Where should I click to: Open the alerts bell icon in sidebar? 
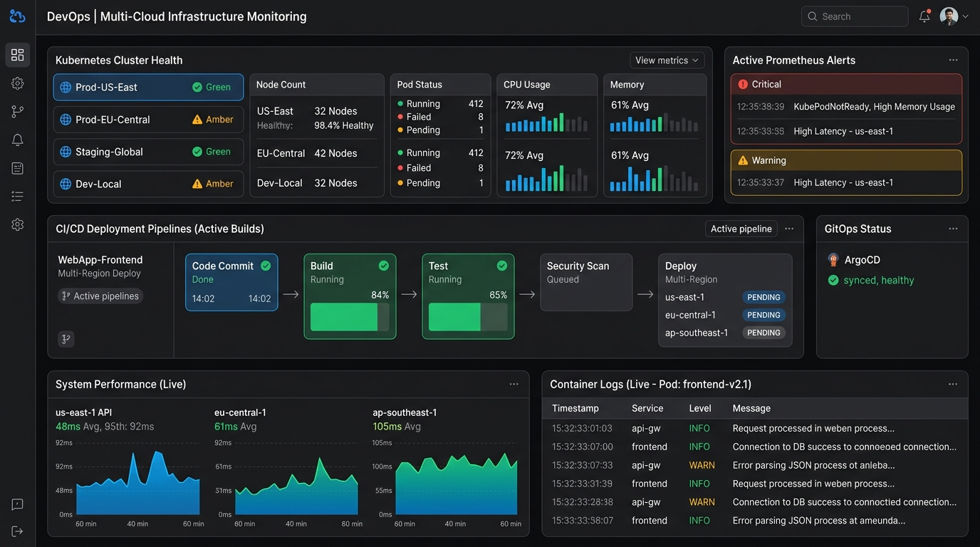point(18,140)
